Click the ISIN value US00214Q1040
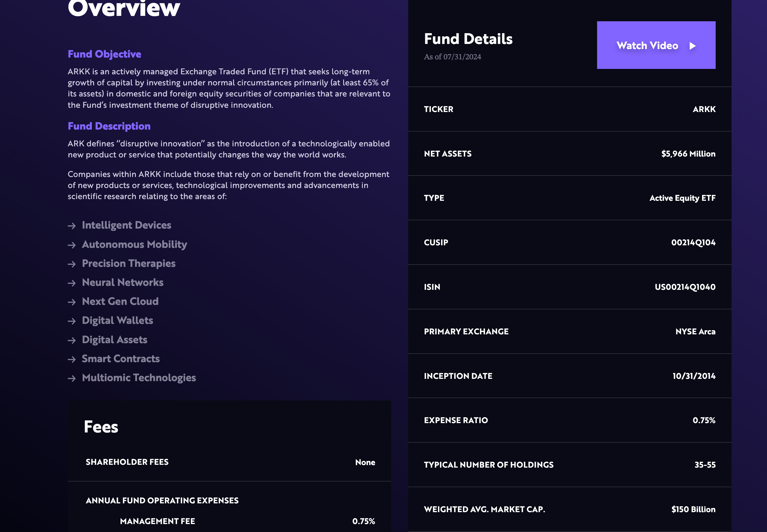The height and width of the screenshot is (532, 767). pos(685,287)
